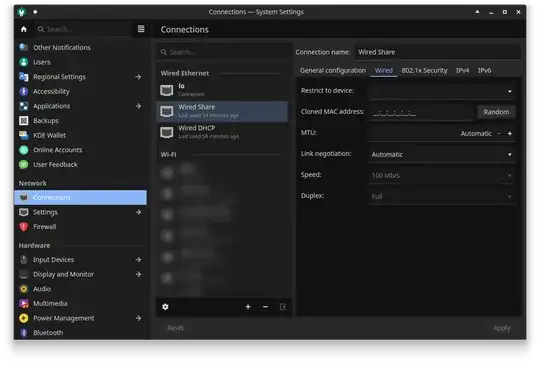Open the Users icon in the sidebar
The image size is (540, 368).
coord(24,62)
